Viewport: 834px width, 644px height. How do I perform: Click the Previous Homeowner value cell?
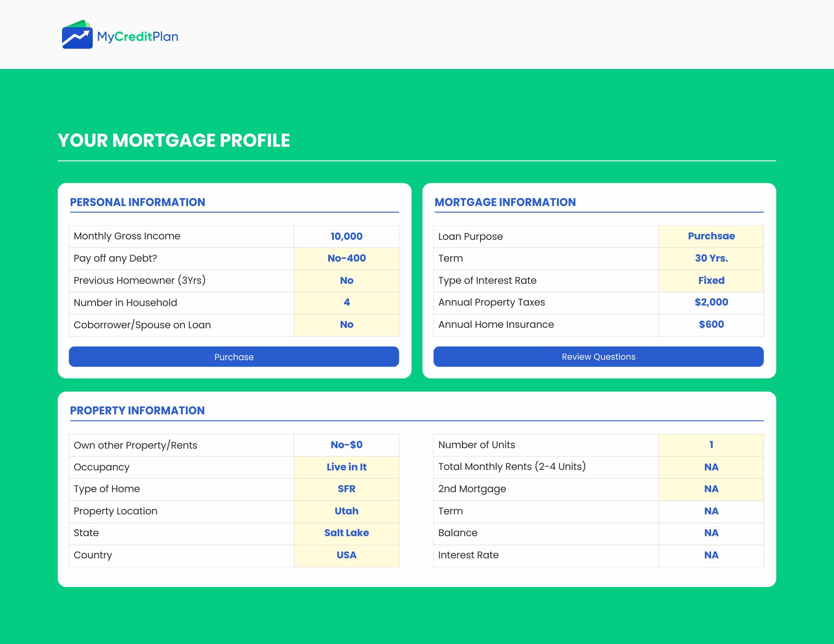(346, 281)
